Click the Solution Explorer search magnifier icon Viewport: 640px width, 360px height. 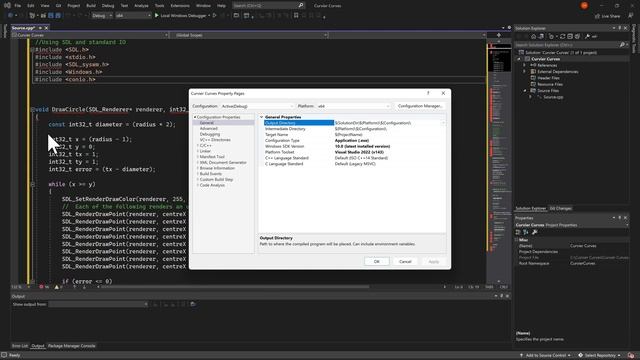[x=622, y=45]
